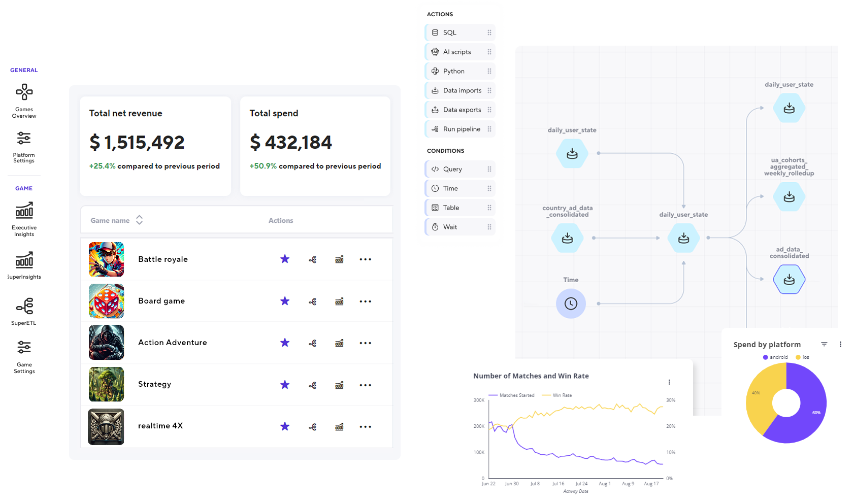Open the insights chart icon for Battle royale

coord(339,260)
